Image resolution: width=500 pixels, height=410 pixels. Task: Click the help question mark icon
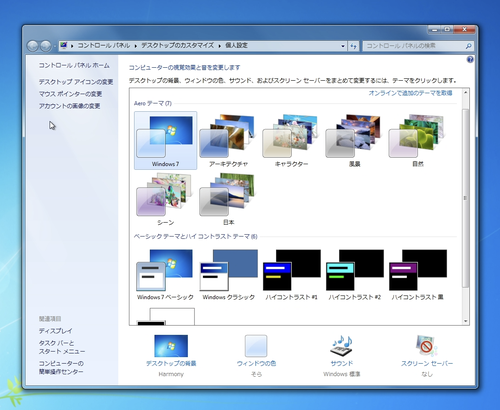coord(470,60)
